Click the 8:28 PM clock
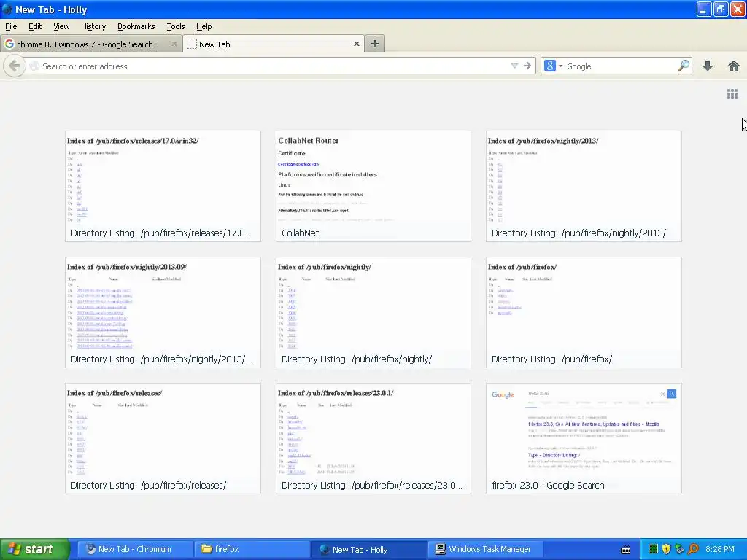This screenshot has height=560, width=747. 720,549
